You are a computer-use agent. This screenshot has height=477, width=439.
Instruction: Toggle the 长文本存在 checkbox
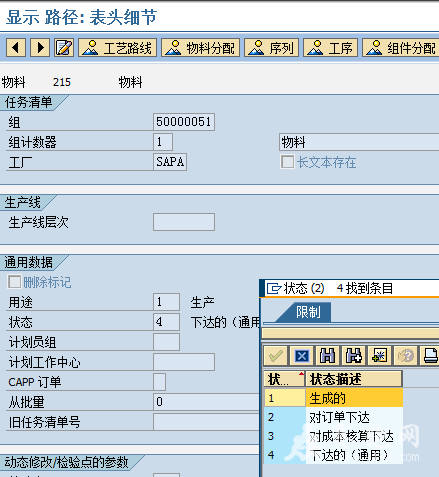pyautogui.click(x=287, y=162)
